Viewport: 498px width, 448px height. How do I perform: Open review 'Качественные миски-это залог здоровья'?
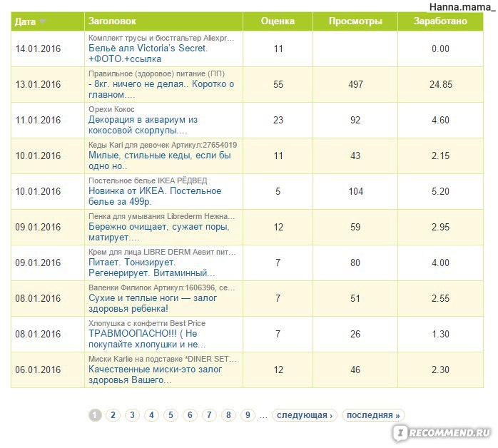tap(155, 375)
